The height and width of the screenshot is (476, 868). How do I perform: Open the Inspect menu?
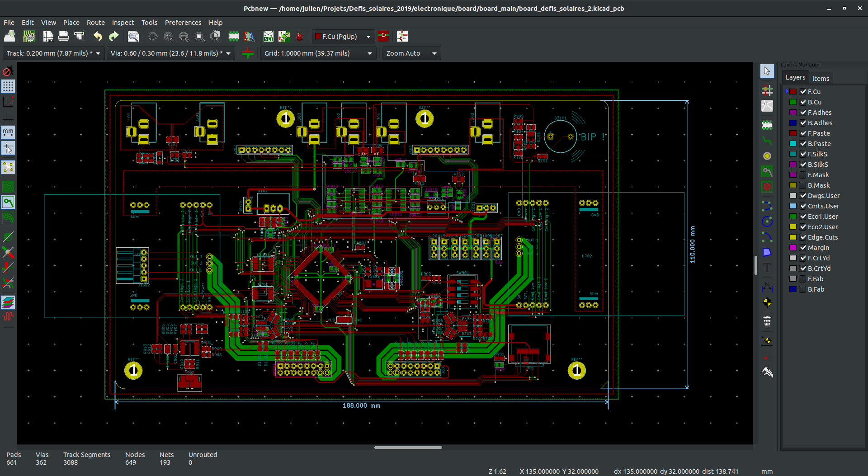(x=123, y=23)
